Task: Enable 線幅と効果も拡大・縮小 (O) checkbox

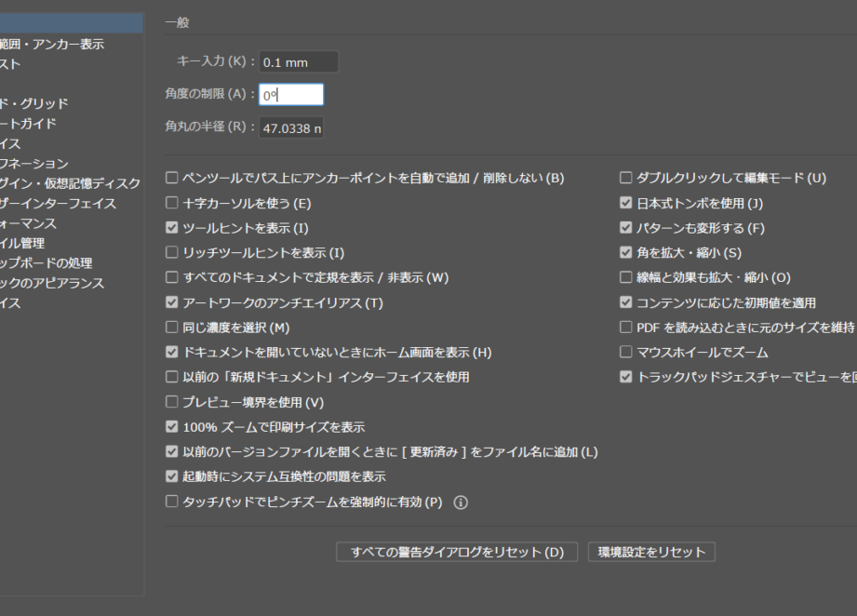Action: tap(626, 277)
